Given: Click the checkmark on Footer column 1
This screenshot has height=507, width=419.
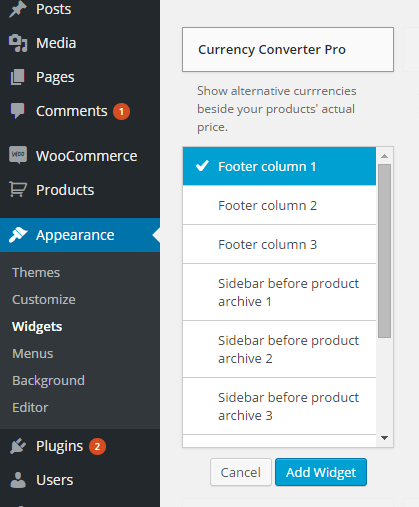Looking at the screenshot, I should pos(202,166).
